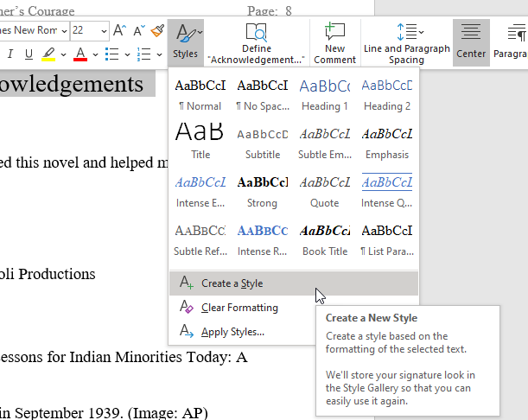Apply the Intense Reference style

[263, 240]
